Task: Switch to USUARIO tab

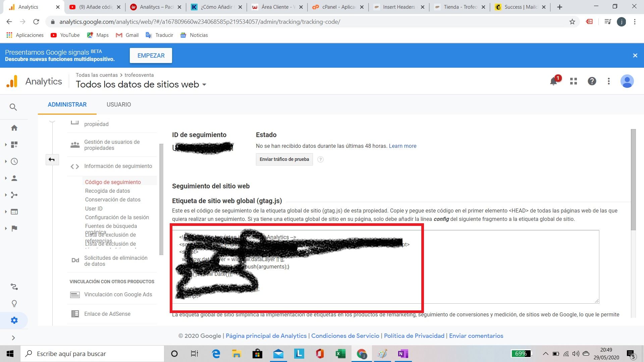Action: [x=119, y=105]
